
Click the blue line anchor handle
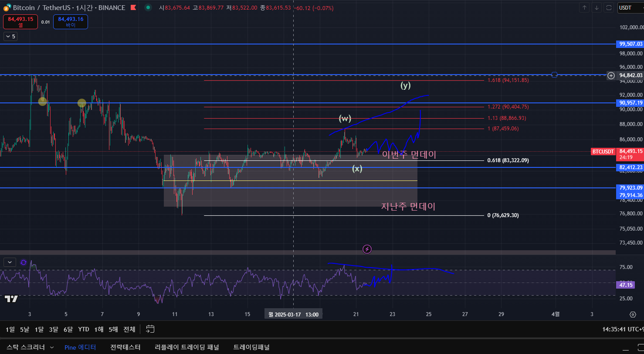[554, 75]
